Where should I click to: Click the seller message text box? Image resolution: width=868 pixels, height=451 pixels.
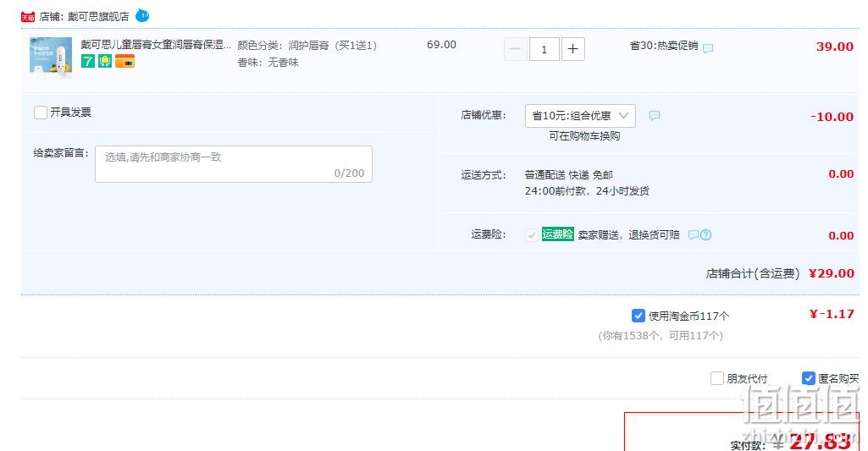pyautogui.click(x=234, y=164)
